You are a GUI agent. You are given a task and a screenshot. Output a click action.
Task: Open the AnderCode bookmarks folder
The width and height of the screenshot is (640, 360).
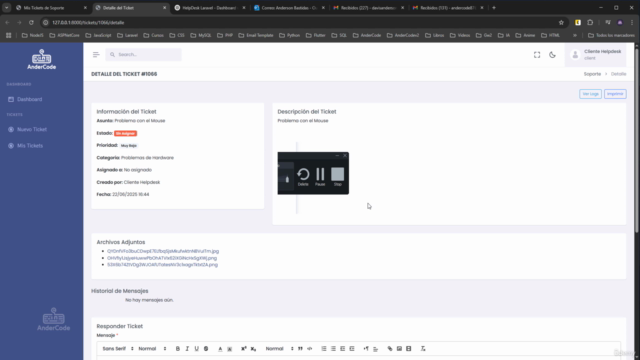tap(367, 36)
